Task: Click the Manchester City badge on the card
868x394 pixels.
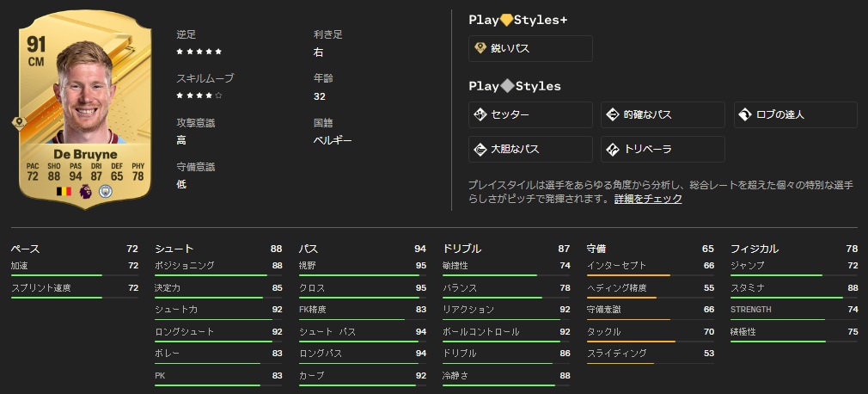Action: pyautogui.click(x=106, y=191)
